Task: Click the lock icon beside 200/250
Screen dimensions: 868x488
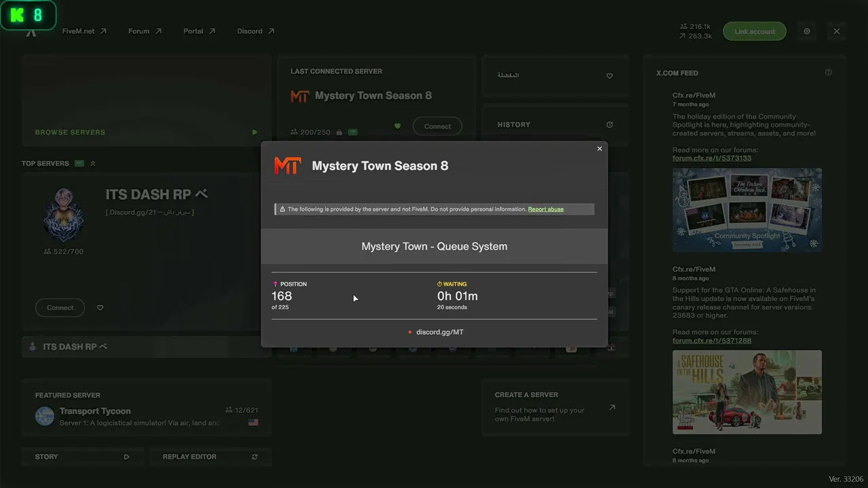Action: click(339, 132)
